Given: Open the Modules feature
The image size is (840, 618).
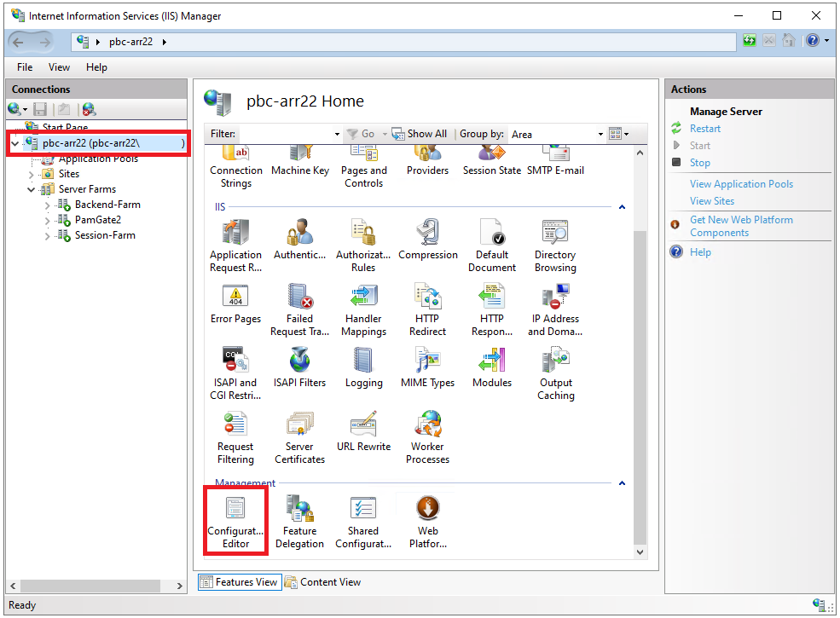Looking at the screenshot, I should click(492, 367).
